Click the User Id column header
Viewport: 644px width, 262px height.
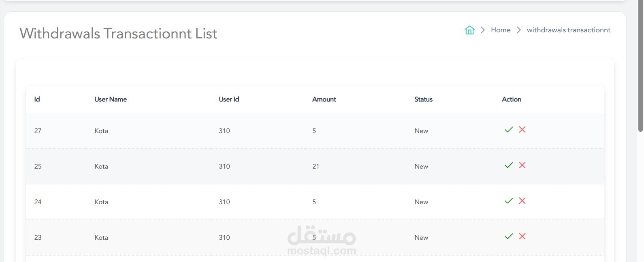(x=229, y=99)
